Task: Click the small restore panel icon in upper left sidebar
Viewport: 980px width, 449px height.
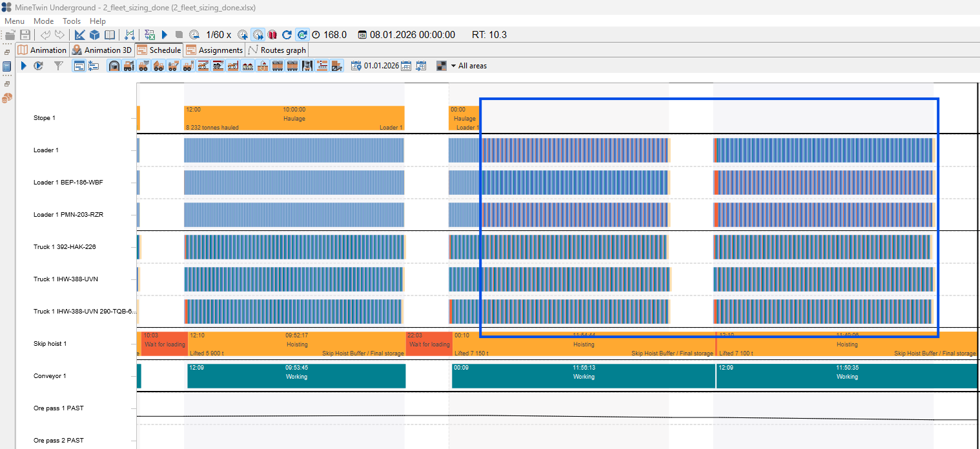Action: 7,52
